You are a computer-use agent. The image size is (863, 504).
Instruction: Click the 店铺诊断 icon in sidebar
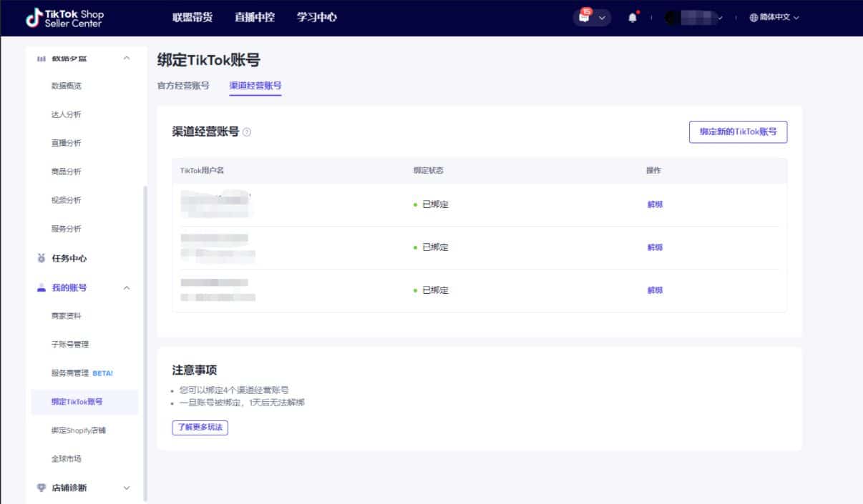pyautogui.click(x=42, y=488)
